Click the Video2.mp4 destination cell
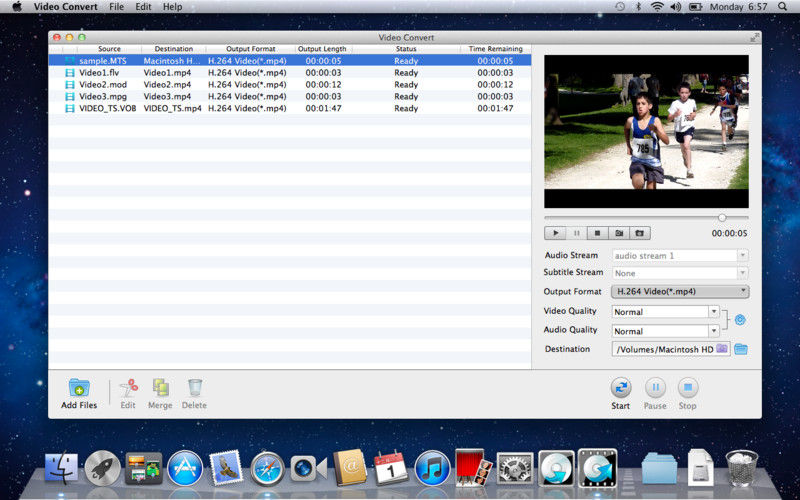The width and height of the screenshot is (800, 500). point(167,85)
